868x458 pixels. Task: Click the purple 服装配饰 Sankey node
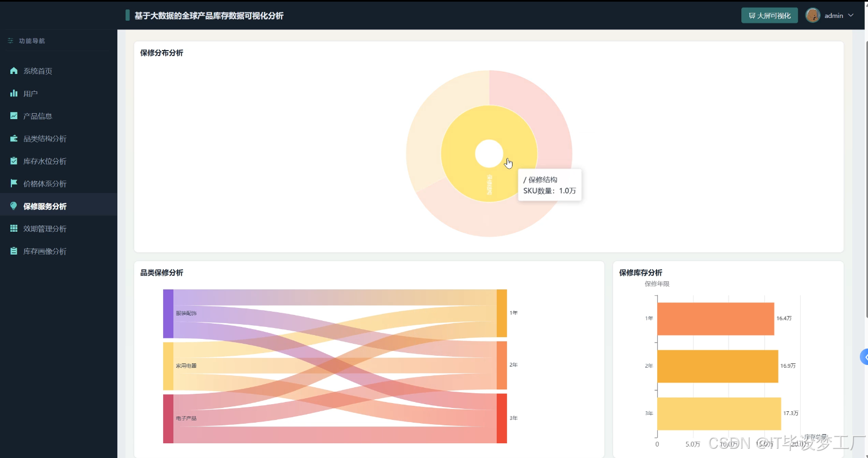coord(168,314)
